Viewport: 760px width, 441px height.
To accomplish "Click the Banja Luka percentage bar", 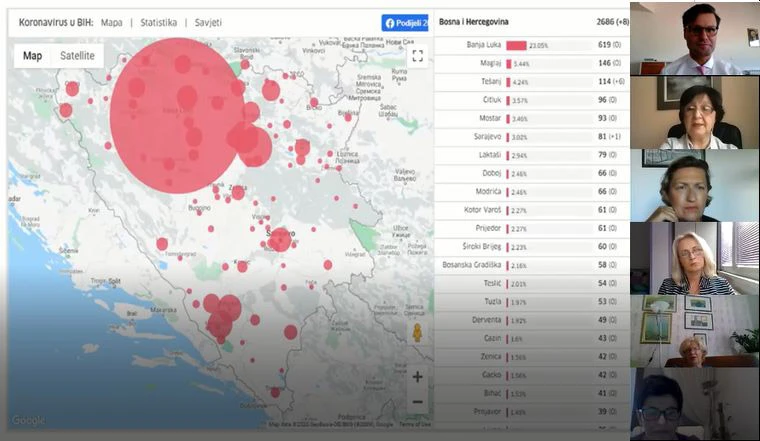I will [516, 46].
